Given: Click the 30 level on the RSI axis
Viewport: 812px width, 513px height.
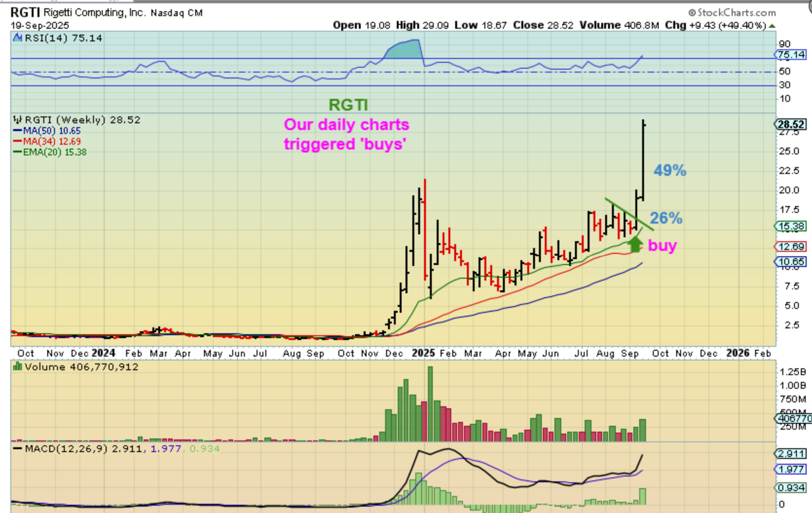Looking at the screenshot, I should pos(785,85).
